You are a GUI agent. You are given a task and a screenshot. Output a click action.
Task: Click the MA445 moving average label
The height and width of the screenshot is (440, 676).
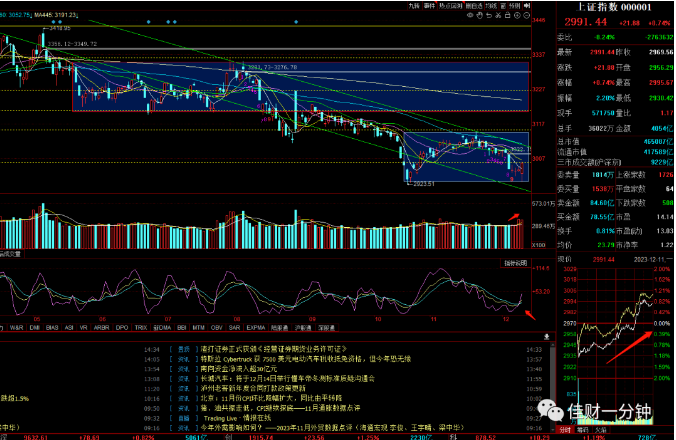(56, 15)
